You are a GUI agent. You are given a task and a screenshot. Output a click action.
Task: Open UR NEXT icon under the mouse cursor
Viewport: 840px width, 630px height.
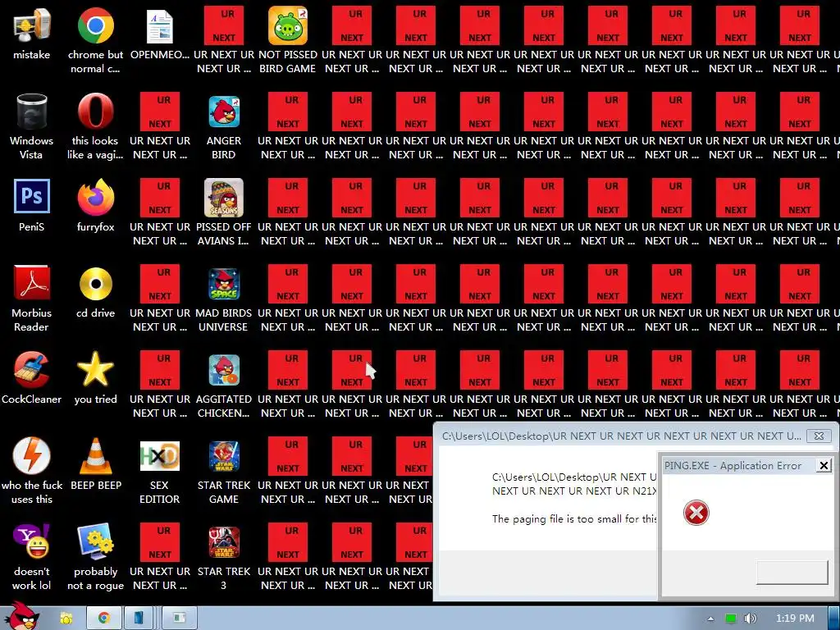click(352, 370)
